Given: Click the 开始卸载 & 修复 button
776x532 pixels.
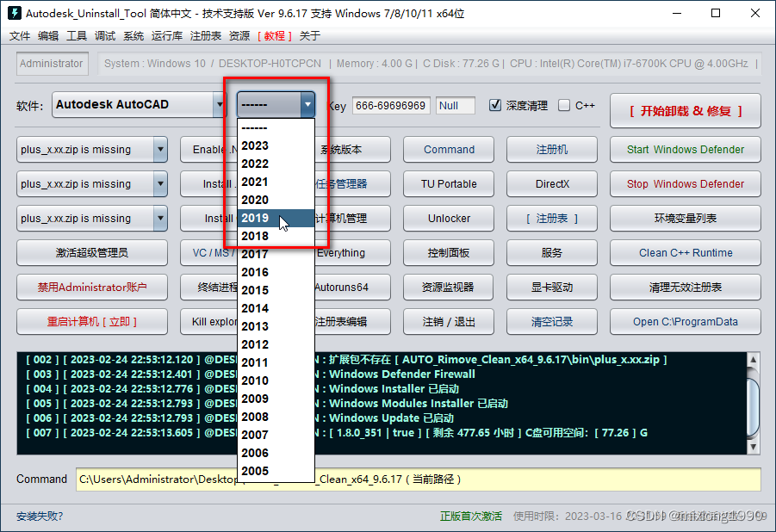Looking at the screenshot, I should pos(686,111).
